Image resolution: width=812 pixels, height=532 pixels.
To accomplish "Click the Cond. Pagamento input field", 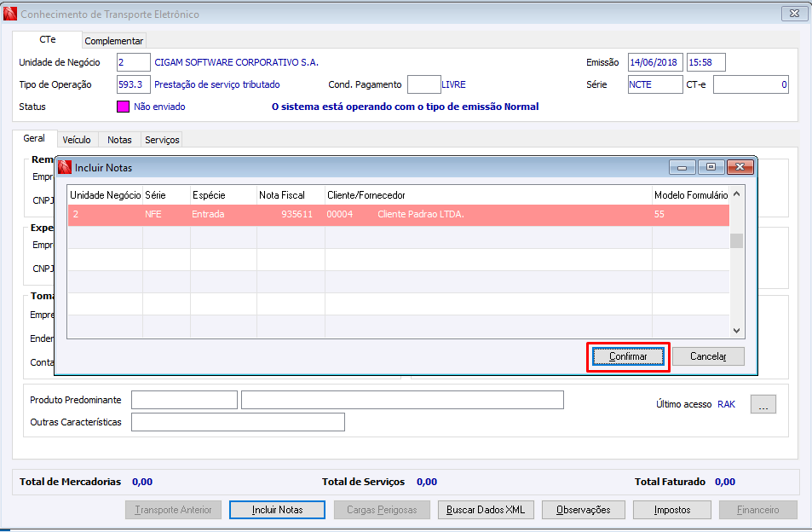I will pos(424,84).
